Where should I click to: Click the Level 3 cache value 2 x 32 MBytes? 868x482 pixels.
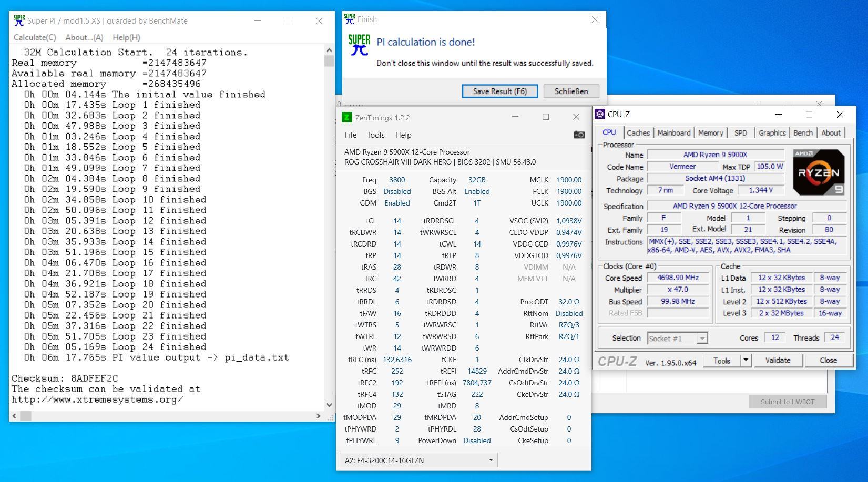[x=782, y=313]
